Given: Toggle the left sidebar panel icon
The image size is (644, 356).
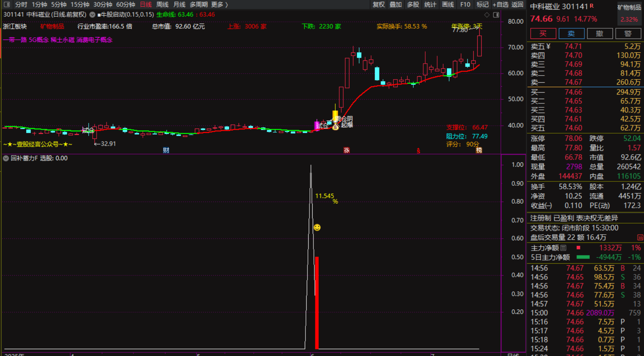Looking at the screenshot, I should [x=7, y=4].
